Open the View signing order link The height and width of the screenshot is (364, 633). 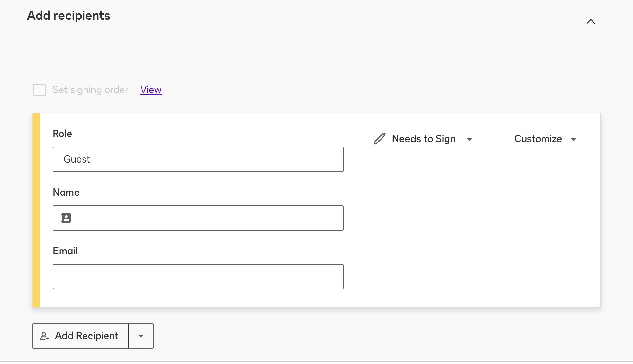150,90
